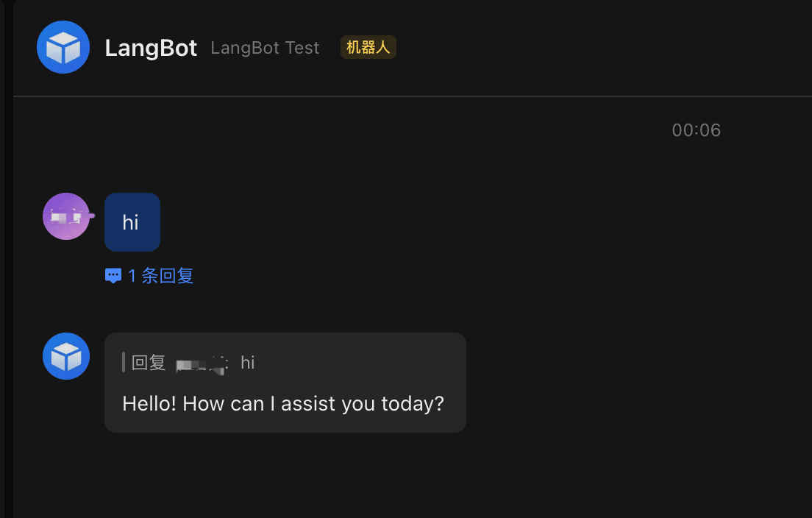The height and width of the screenshot is (518, 812).
Task: Click the chat thread bubble icon before the reply count
Action: 113,275
